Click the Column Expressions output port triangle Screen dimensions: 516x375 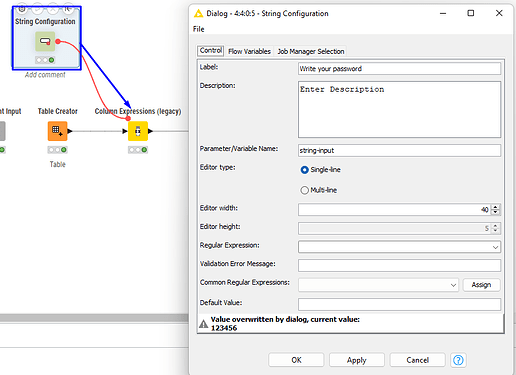(x=151, y=131)
